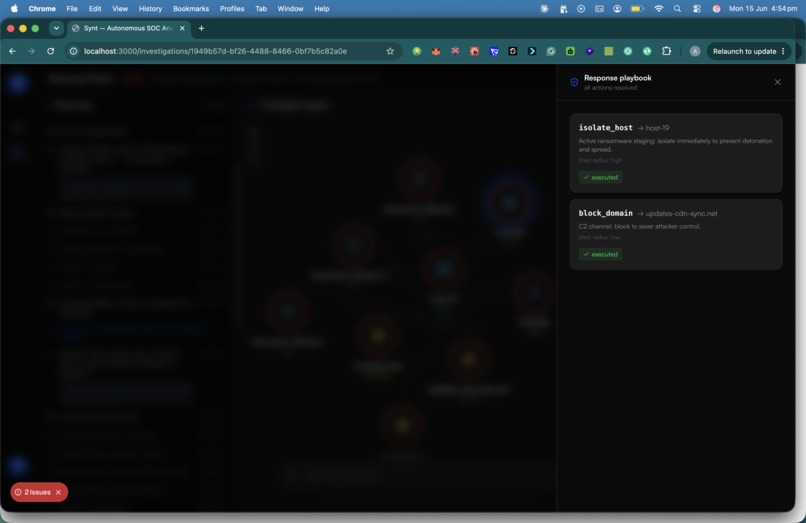Select the Synt Autonomous SOC tab
The width and height of the screenshot is (806, 523).
pos(129,29)
